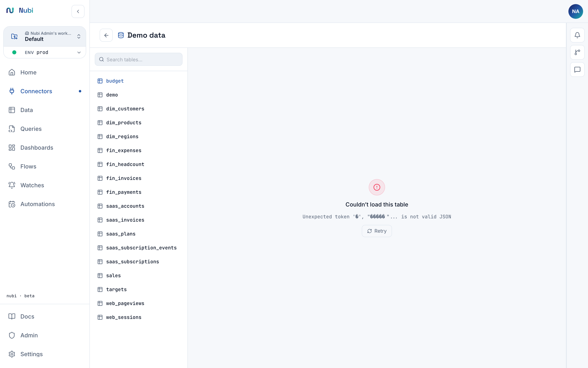This screenshot has width=588, height=368.
Task: Click the Retry button
Action: point(377,231)
